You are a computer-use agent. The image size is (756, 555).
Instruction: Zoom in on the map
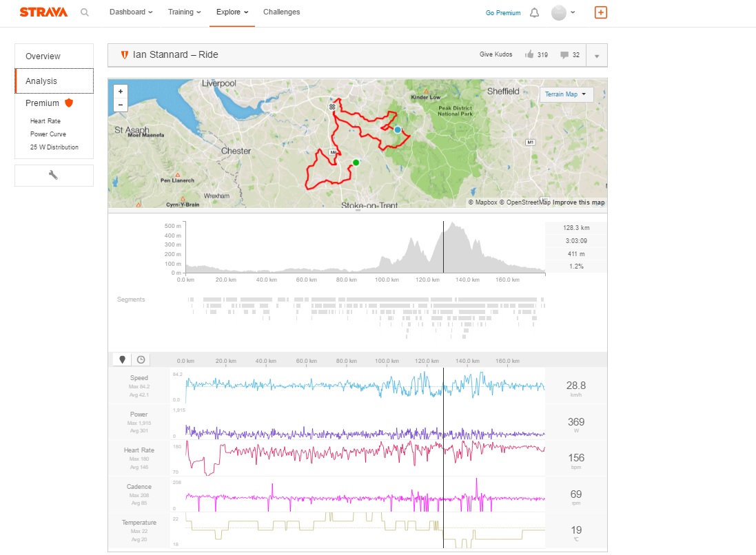[121, 91]
